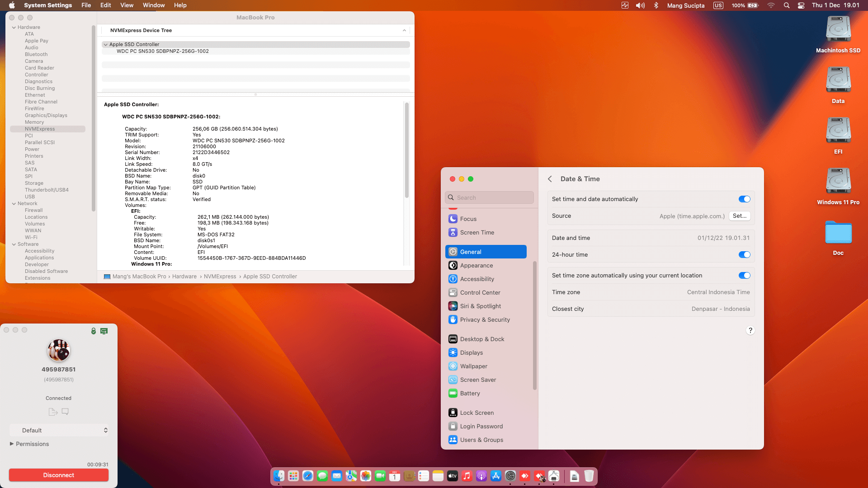This screenshot has height=488, width=868.
Task: Toggle automatic time zone using current location
Action: [x=744, y=276]
